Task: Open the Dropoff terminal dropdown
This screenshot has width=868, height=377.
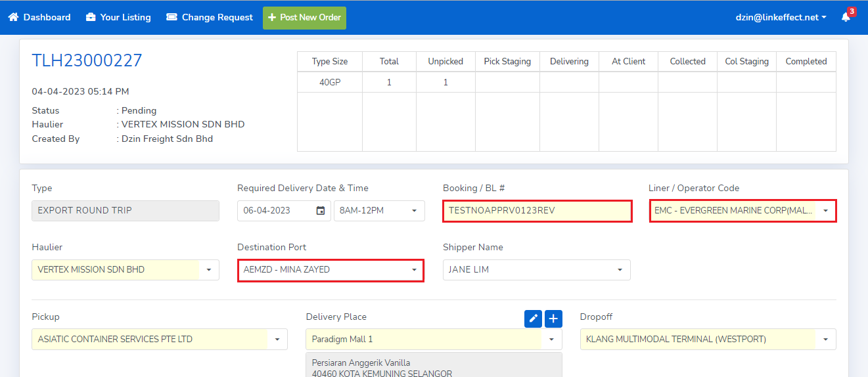Action: click(x=825, y=340)
